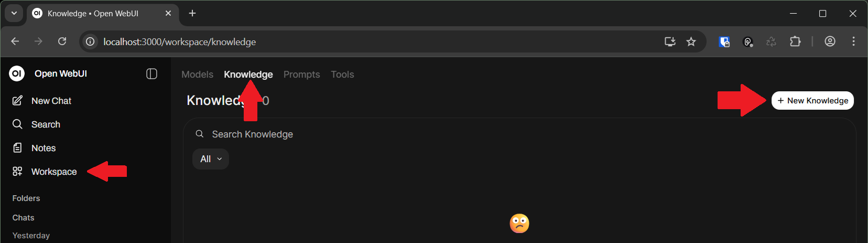The image size is (868, 243).
Task: Click the New Knowledge button
Action: coord(812,101)
